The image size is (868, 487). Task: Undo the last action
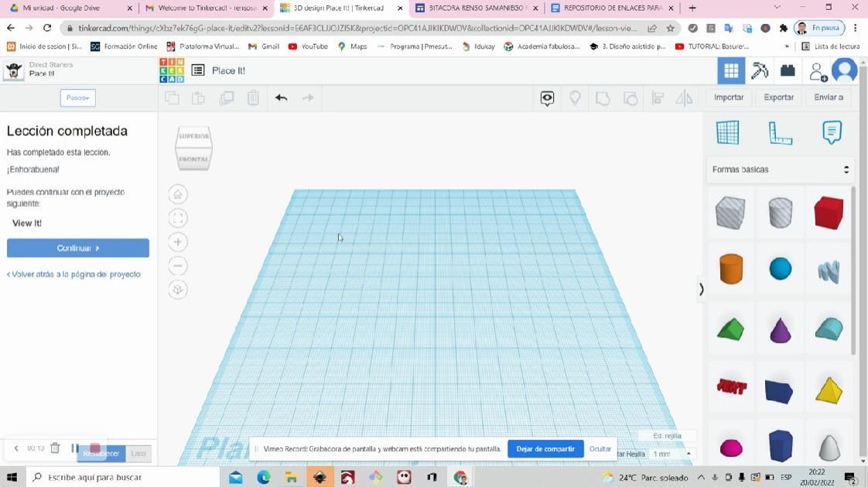click(282, 98)
